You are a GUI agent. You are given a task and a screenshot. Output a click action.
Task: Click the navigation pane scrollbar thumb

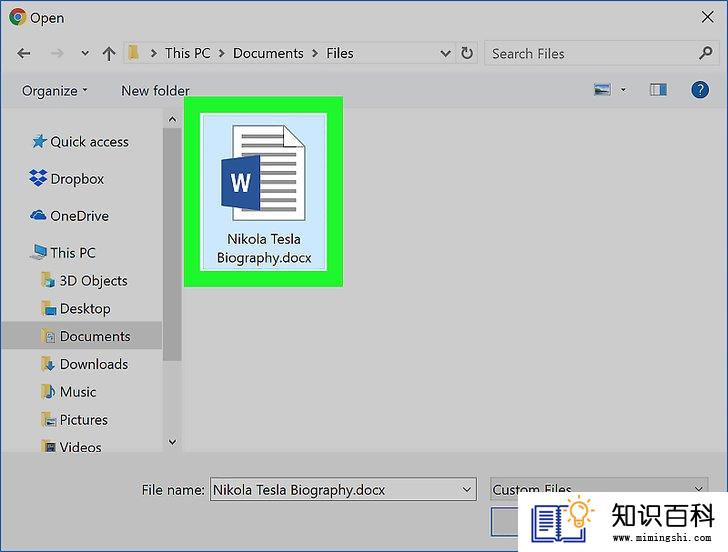172,245
